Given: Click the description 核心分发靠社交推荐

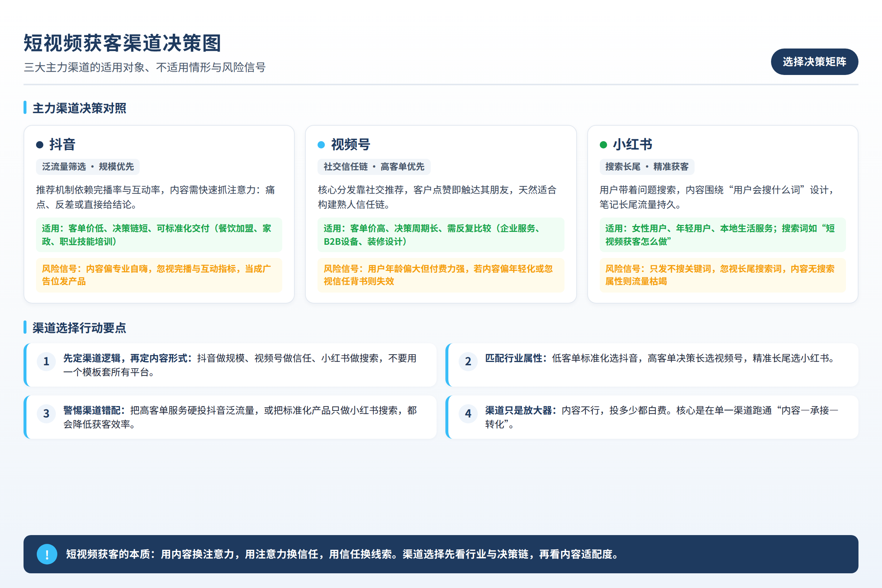Looking at the screenshot, I should (x=437, y=197).
